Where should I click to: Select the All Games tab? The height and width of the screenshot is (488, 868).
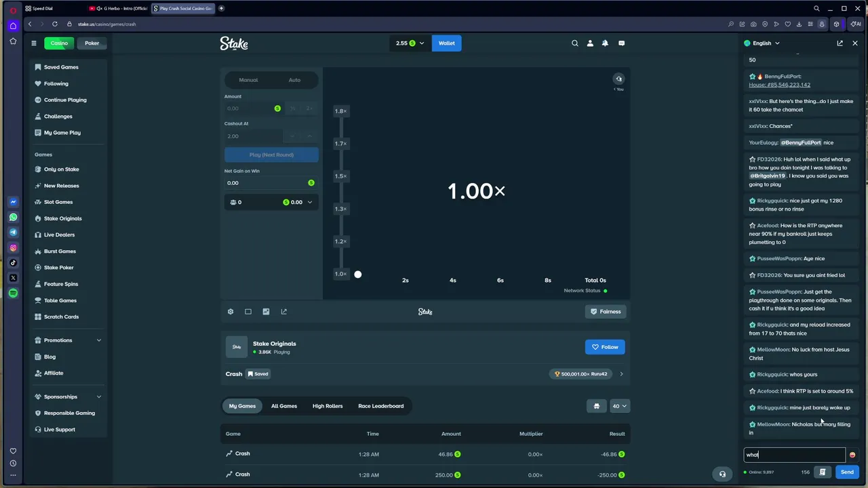coord(284,406)
